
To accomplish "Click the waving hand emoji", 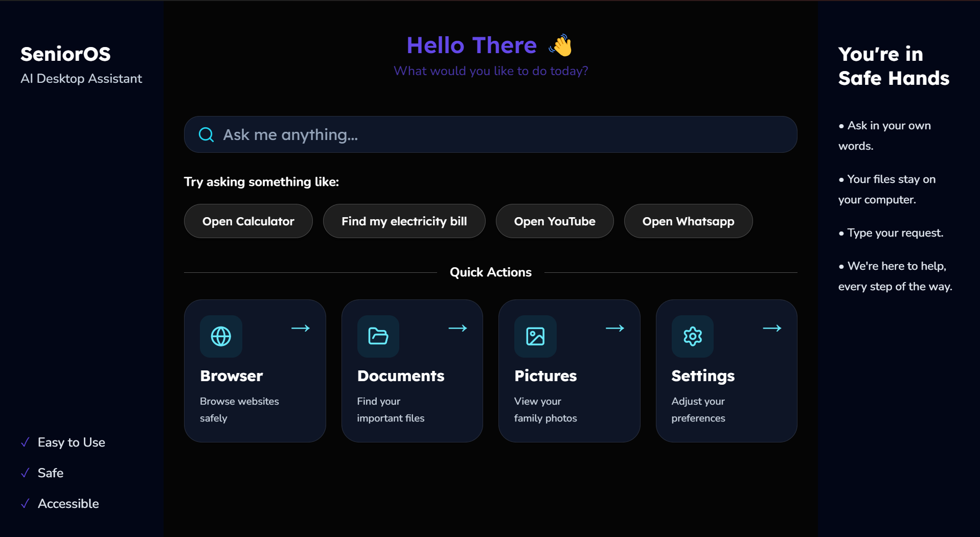I will 561,45.
